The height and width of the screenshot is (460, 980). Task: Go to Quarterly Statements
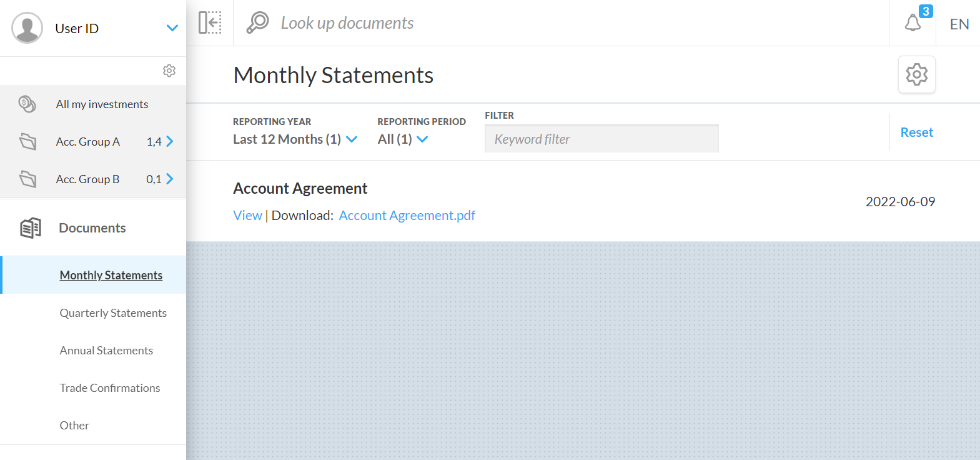113,313
